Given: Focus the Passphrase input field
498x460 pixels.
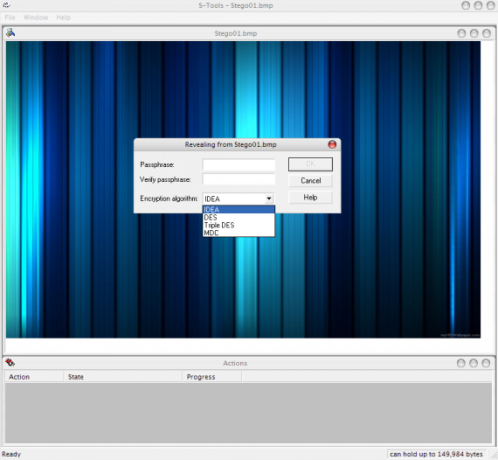Looking at the screenshot, I should pos(239,165).
